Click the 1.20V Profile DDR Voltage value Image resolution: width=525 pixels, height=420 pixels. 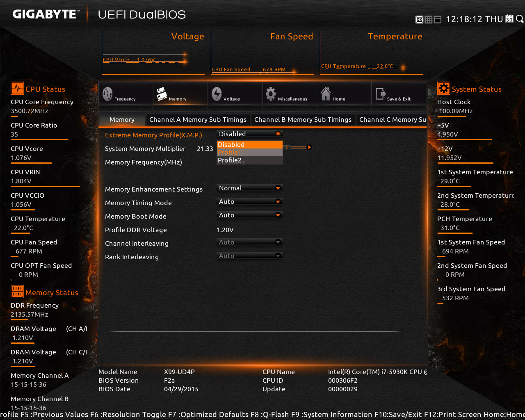(225, 230)
